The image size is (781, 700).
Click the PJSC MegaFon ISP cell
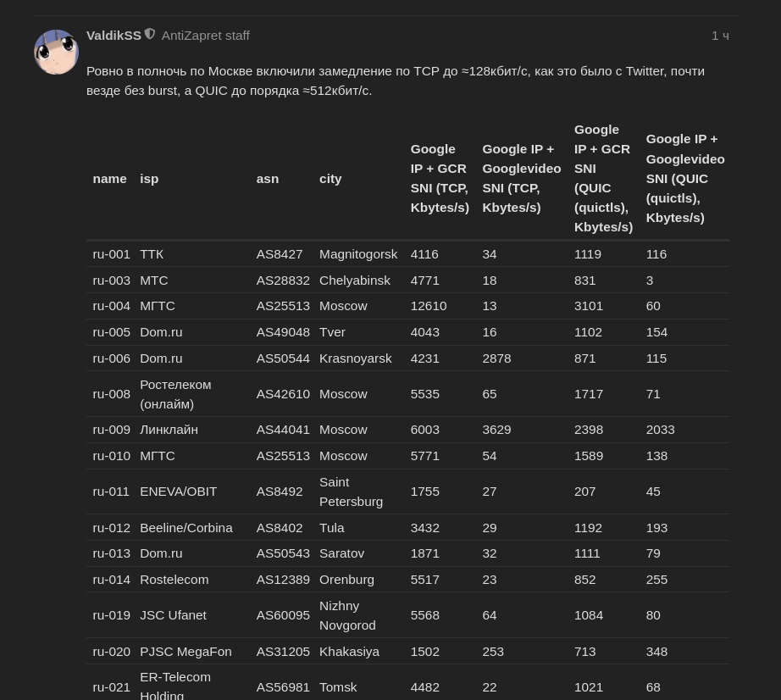[x=186, y=652]
